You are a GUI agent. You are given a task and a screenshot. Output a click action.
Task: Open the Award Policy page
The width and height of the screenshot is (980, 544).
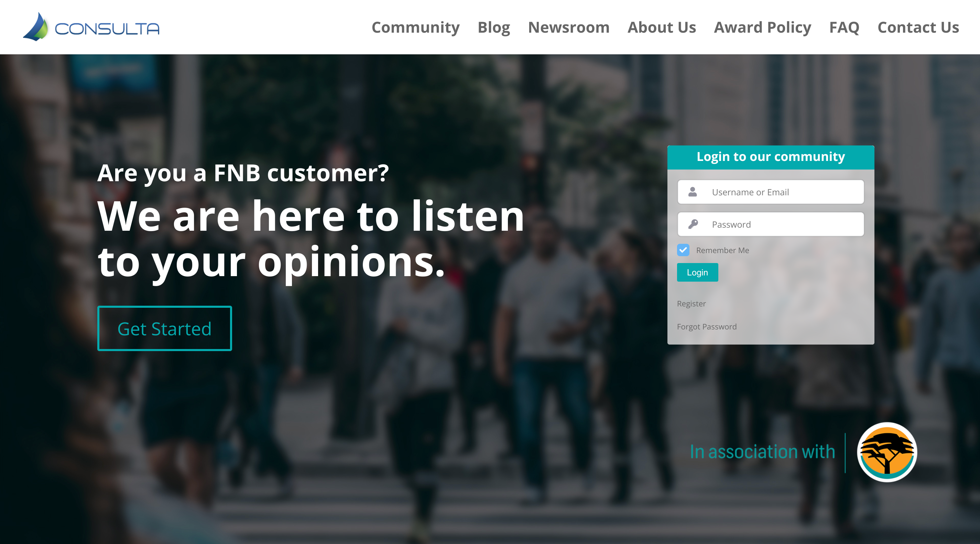click(x=762, y=28)
